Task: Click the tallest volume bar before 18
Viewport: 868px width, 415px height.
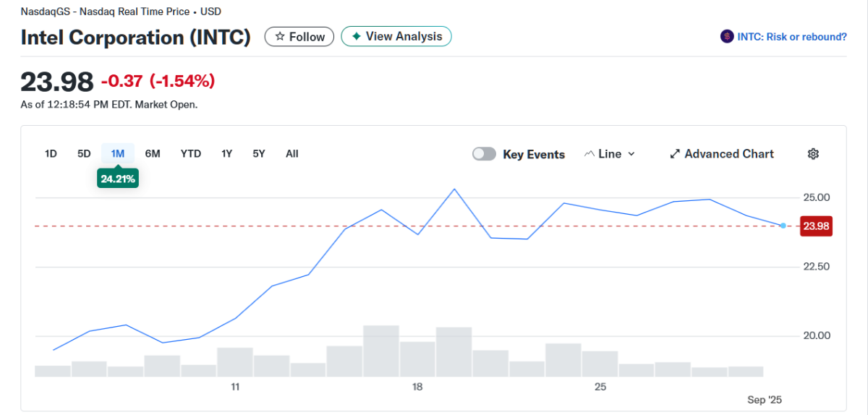Action: point(381,351)
